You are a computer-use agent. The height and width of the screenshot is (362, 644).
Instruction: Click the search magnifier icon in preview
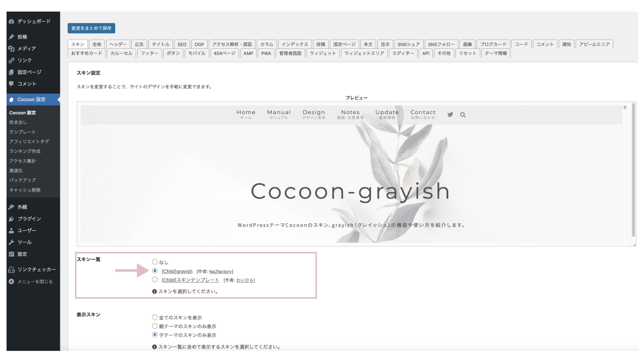tap(463, 115)
